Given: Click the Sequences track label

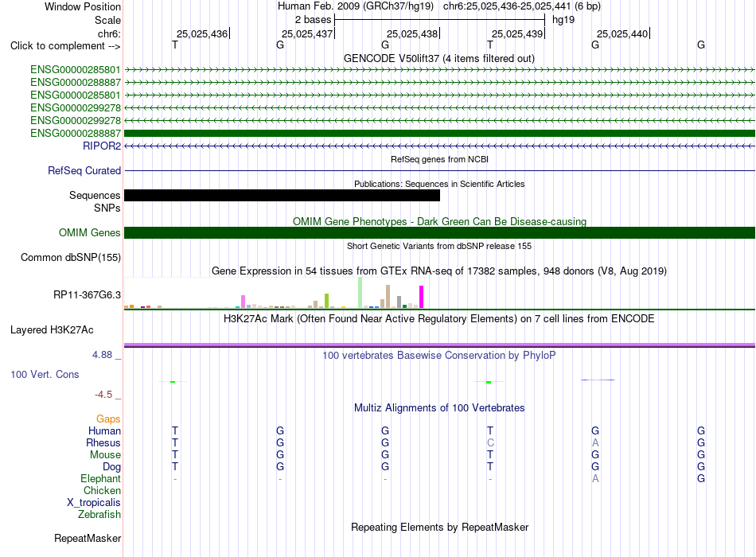Looking at the screenshot, I should (x=95, y=195).
